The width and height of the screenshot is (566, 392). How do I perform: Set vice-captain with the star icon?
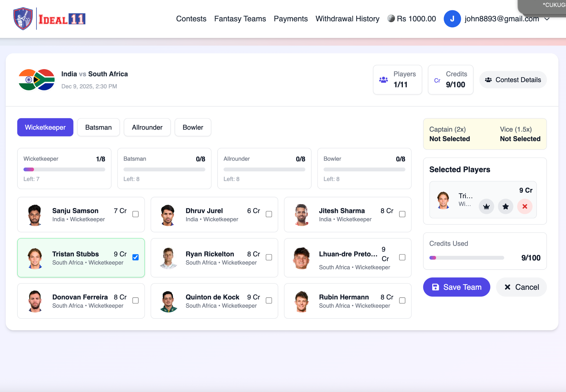(505, 207)
